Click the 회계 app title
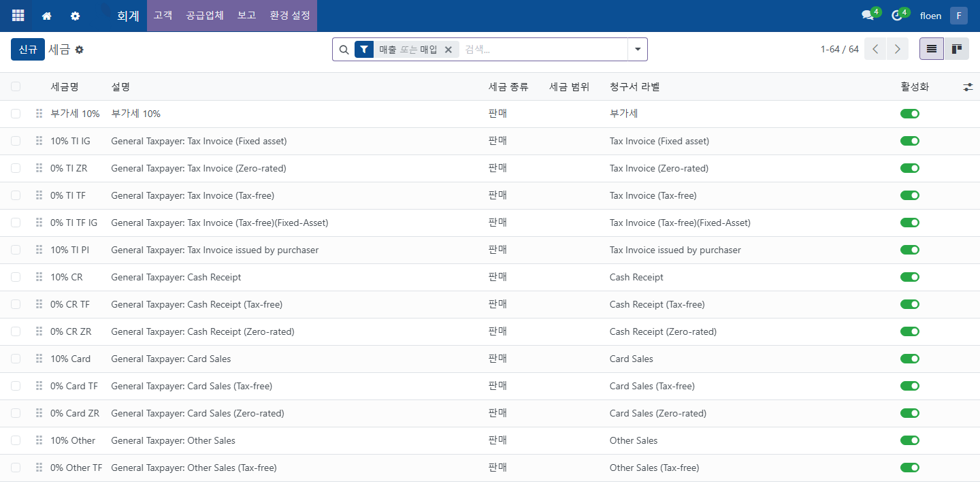This screenshot has height=490, width=980. click(128, 16)
